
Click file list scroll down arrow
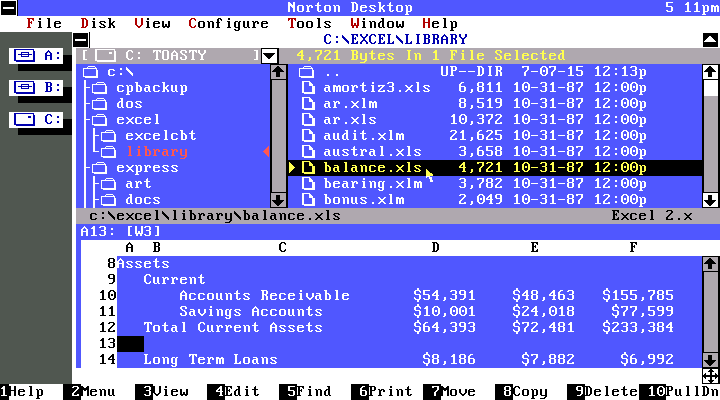(x=710, y=200)
